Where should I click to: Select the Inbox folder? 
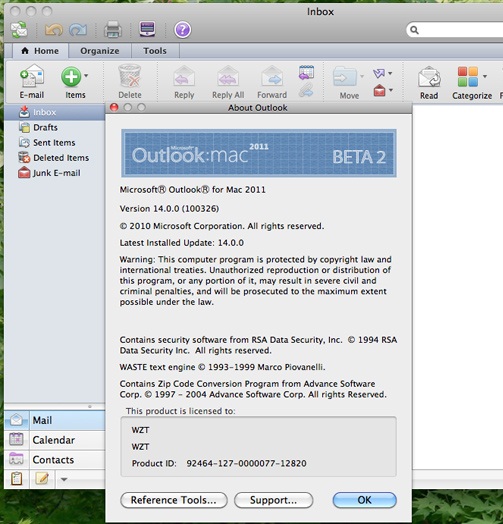tap(55, 112)
